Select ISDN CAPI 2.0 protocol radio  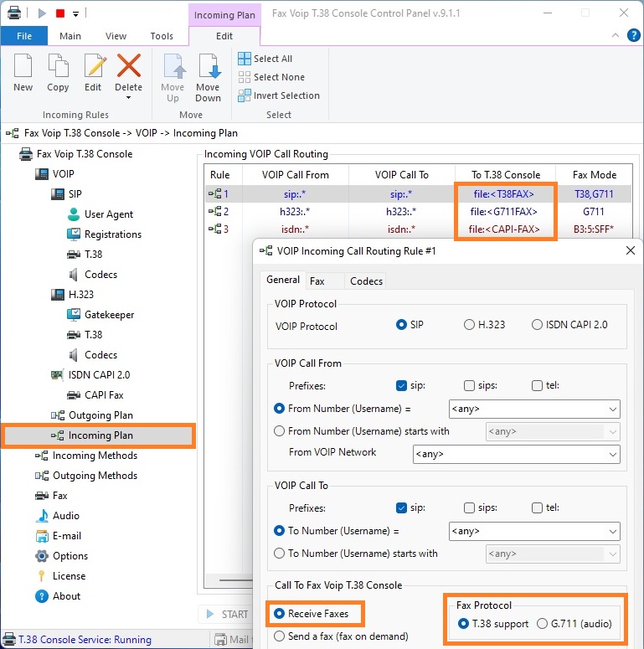tap(537, 325)
